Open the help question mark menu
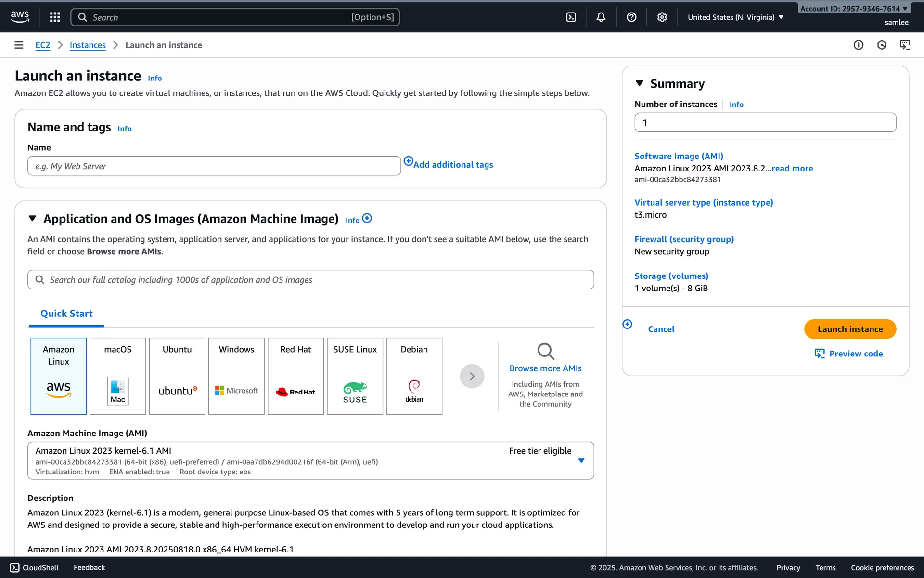This screenshot has width=924, height=578. pos(631,17)
